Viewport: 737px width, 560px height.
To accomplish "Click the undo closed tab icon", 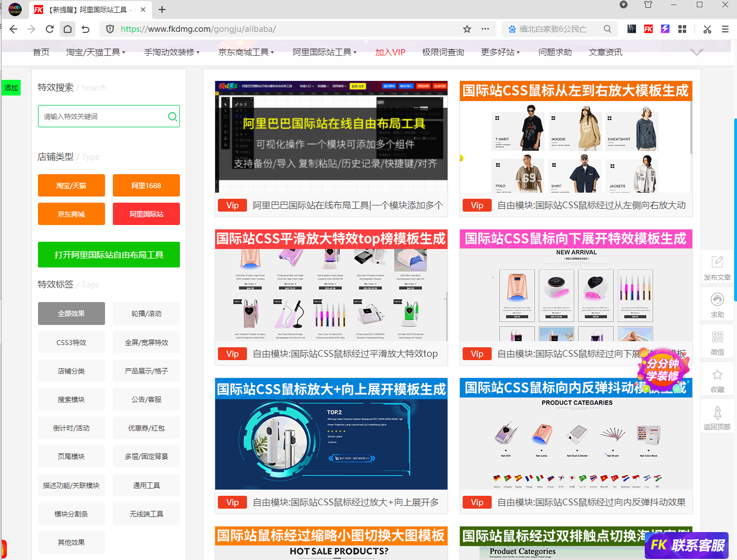I will click(x=85, y=29).
